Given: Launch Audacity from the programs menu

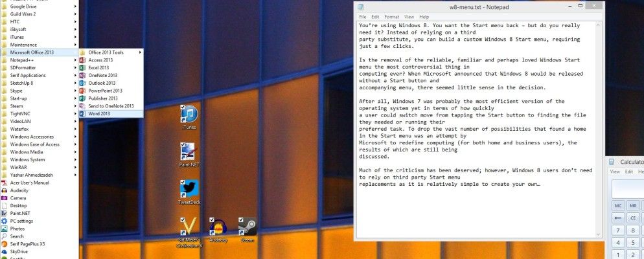Looking at the screenshot, I should tap(39, 190).
